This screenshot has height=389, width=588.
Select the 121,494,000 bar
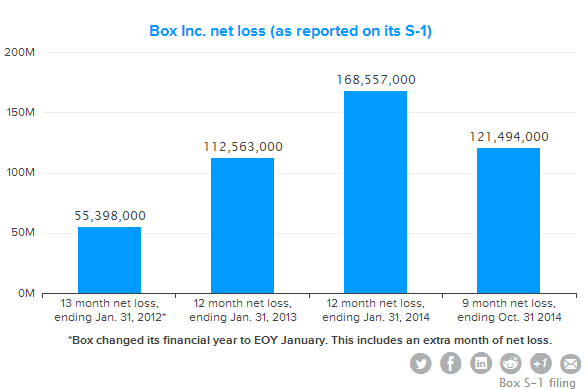508,221
